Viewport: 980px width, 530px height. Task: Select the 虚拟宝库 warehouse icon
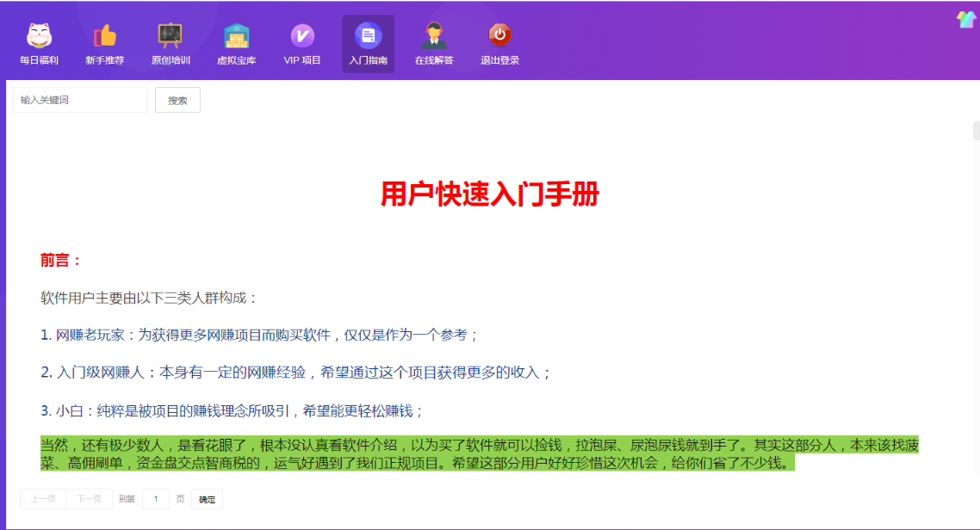pyautogui.click(x=236, y=36)
